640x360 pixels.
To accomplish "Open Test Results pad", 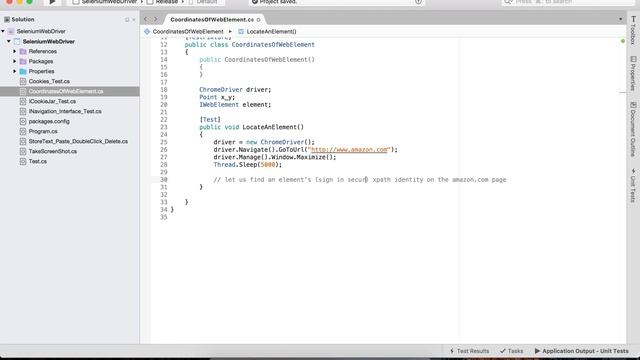I will [469, 351].
